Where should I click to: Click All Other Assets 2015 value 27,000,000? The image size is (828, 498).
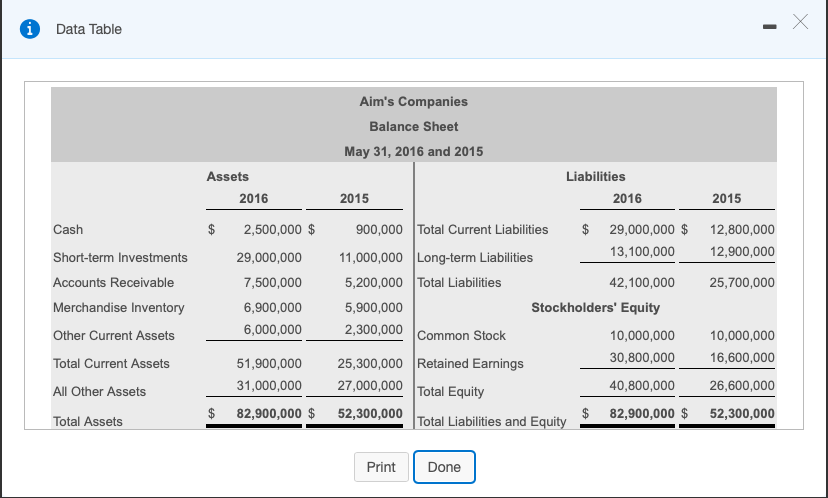pos(370,386)
